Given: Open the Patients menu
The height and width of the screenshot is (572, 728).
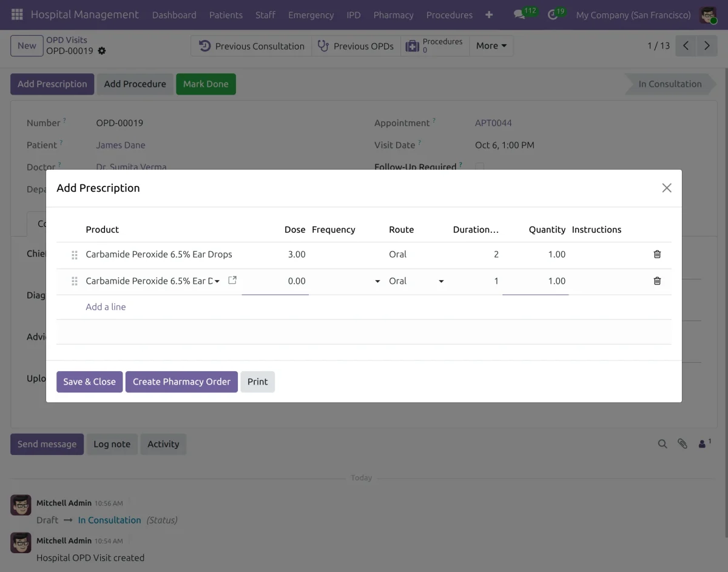Looking at the screenshot, I should (x=226, y=15).
